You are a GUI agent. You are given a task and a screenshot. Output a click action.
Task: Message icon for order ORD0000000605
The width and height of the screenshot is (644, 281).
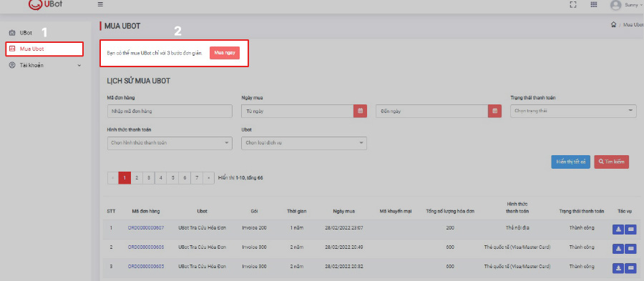[630, 268]
